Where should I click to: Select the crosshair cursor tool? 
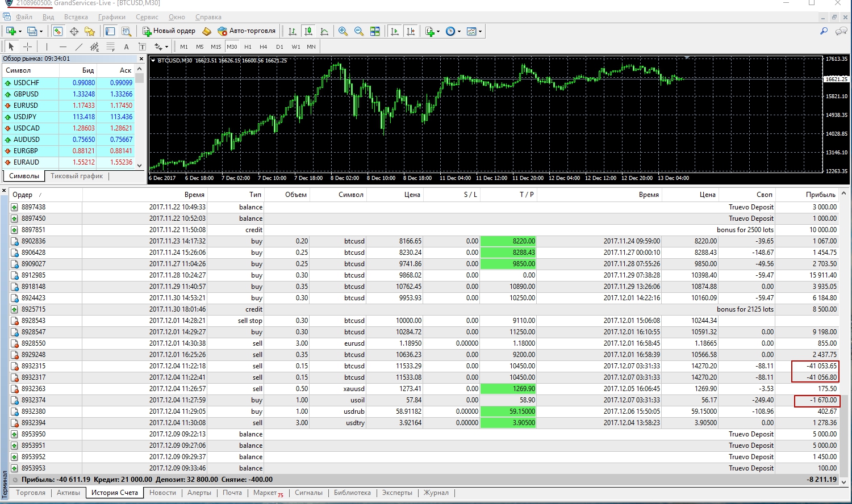27,47
